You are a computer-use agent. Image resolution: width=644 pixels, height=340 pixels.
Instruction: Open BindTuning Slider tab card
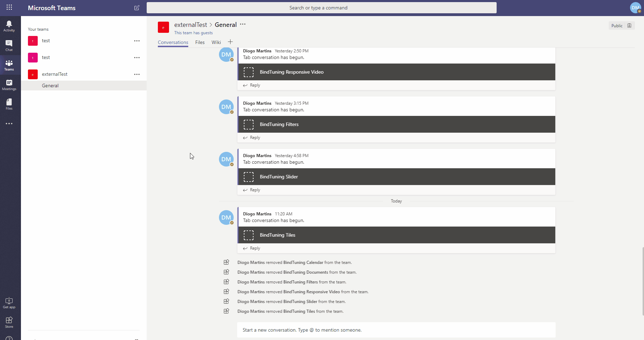click(x=397, y=177)
